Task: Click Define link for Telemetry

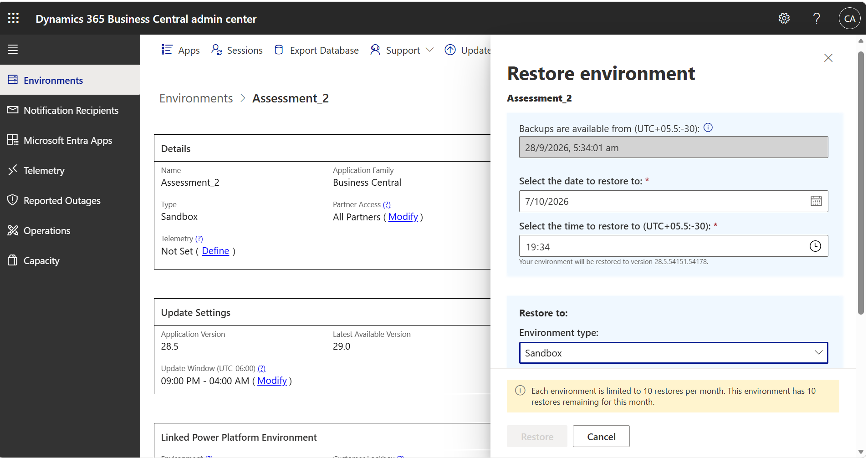Action: 215,251
